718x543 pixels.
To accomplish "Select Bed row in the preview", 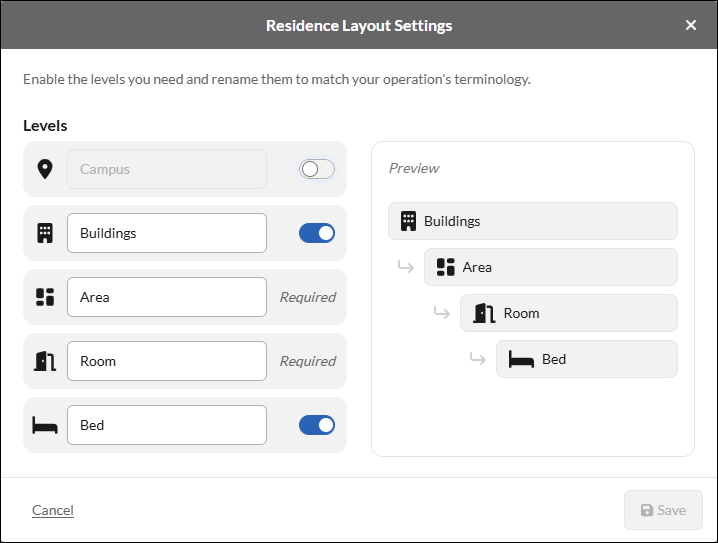I will [587, 359].
